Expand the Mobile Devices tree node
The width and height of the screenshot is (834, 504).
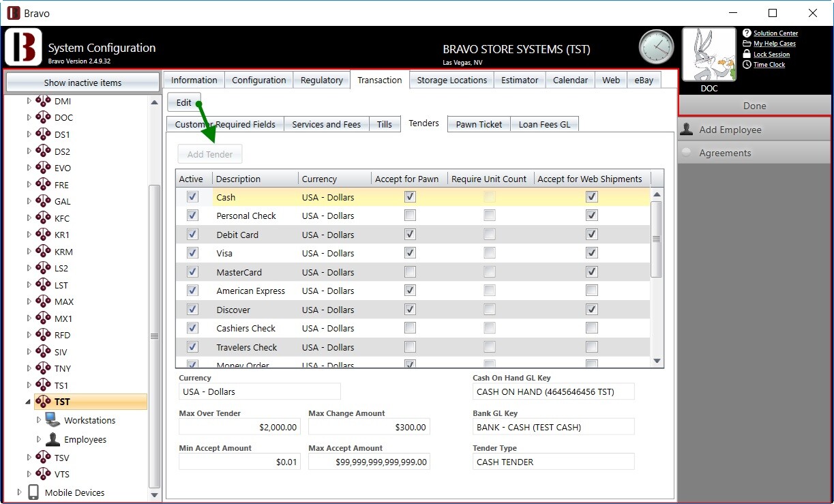19,492
